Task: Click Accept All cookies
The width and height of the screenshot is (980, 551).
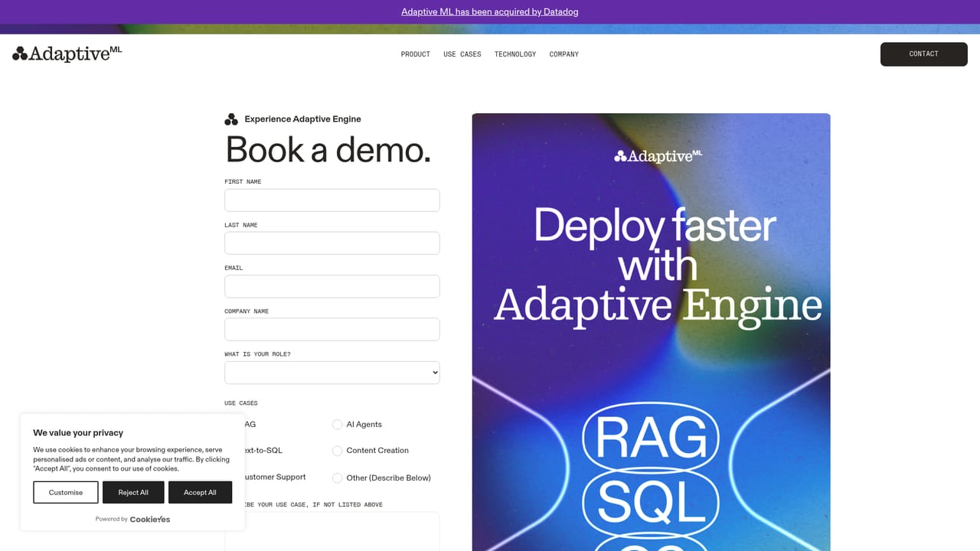Action: click(200, 492)
